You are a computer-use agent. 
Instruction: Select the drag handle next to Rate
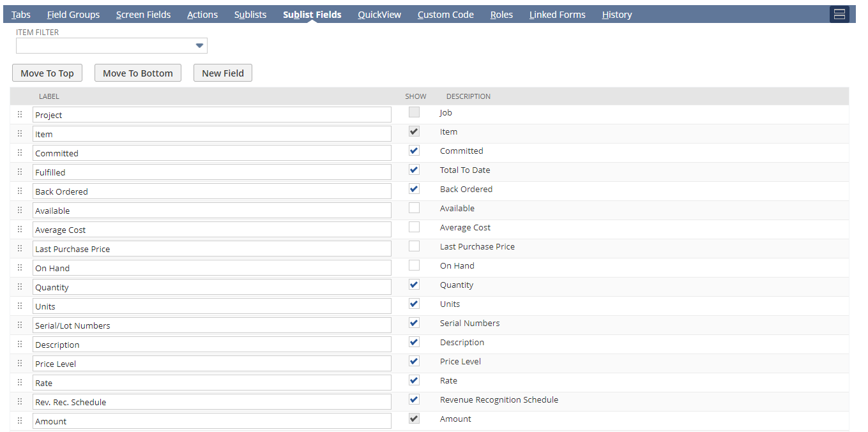coord(19,382)
